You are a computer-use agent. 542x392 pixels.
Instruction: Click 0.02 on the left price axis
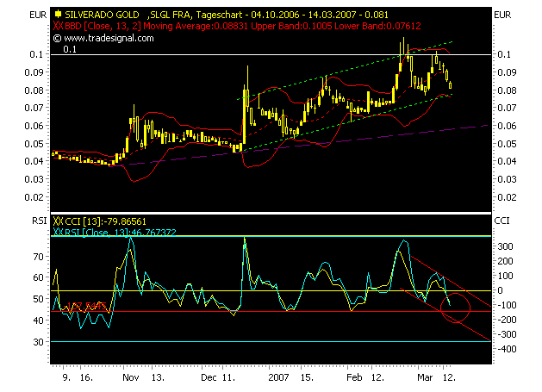[x=34, y=197]
